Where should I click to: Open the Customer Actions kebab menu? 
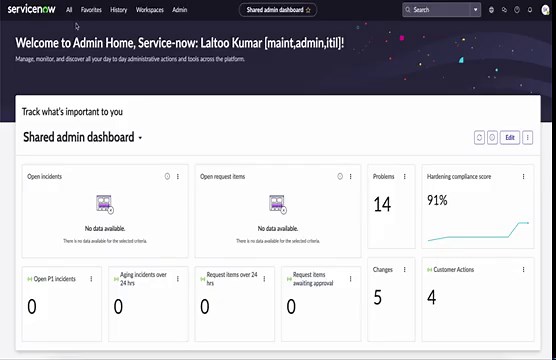[523, 270]
